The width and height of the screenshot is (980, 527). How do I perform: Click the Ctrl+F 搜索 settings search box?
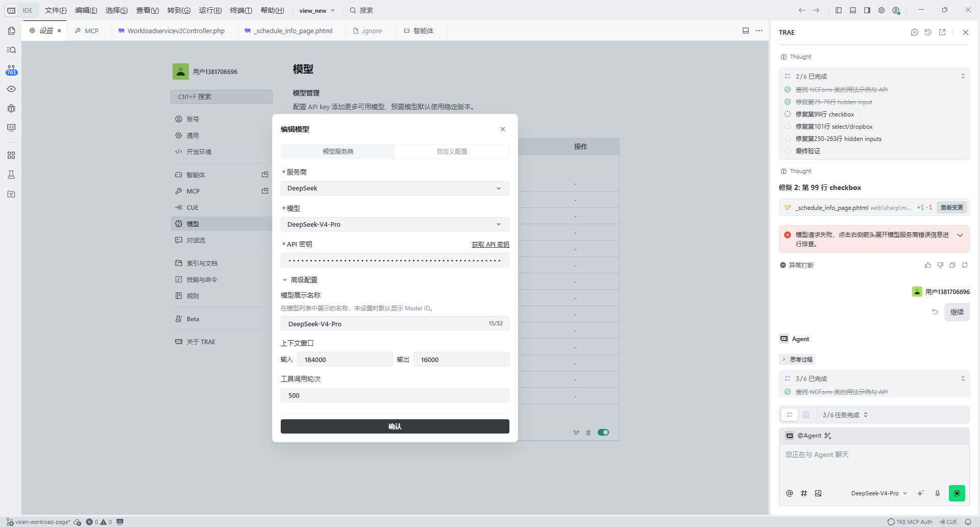click(x=221, y=97)
